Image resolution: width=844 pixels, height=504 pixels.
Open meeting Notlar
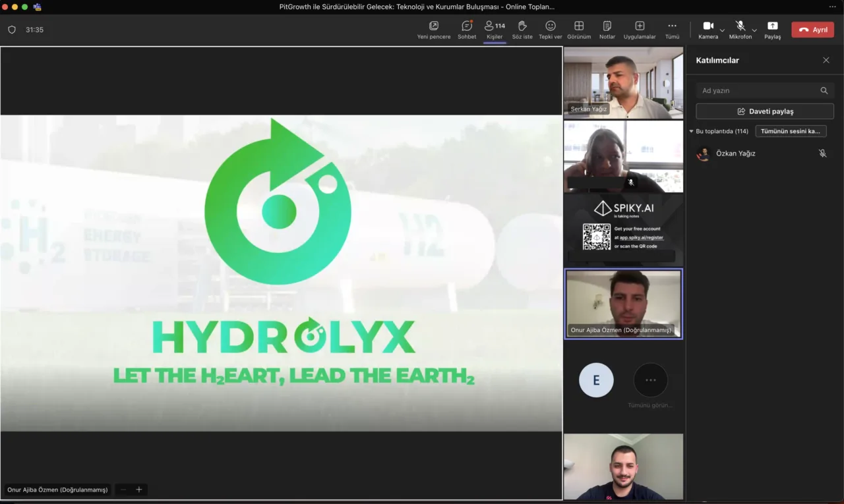(x=607, y=30)
